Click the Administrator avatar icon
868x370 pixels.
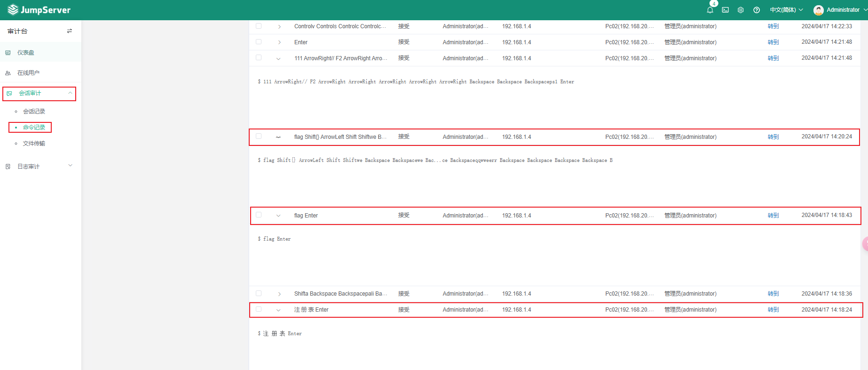819,10
